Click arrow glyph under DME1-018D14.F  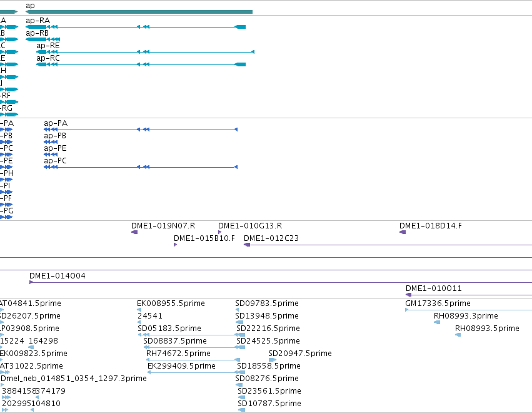pos(403,232)
